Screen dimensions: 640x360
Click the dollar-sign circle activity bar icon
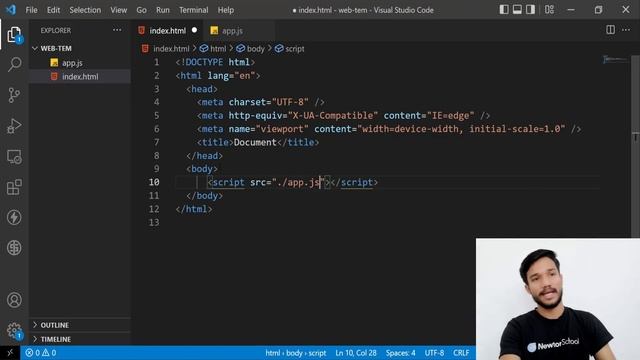coord(14,248)
